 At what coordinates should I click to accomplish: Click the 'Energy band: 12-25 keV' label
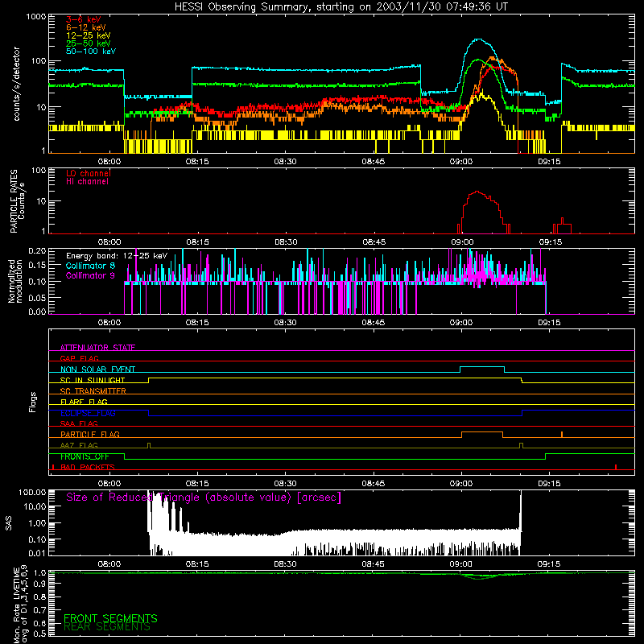point(117,256)
